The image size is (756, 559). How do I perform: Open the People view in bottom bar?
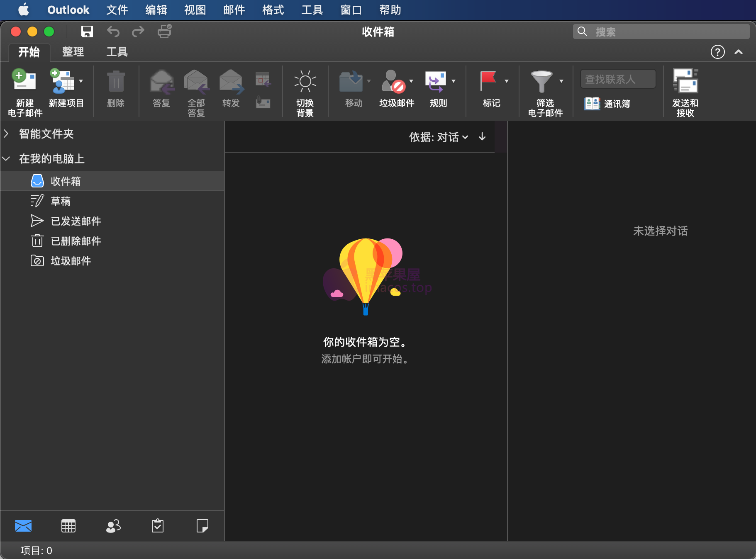(113, 526)
